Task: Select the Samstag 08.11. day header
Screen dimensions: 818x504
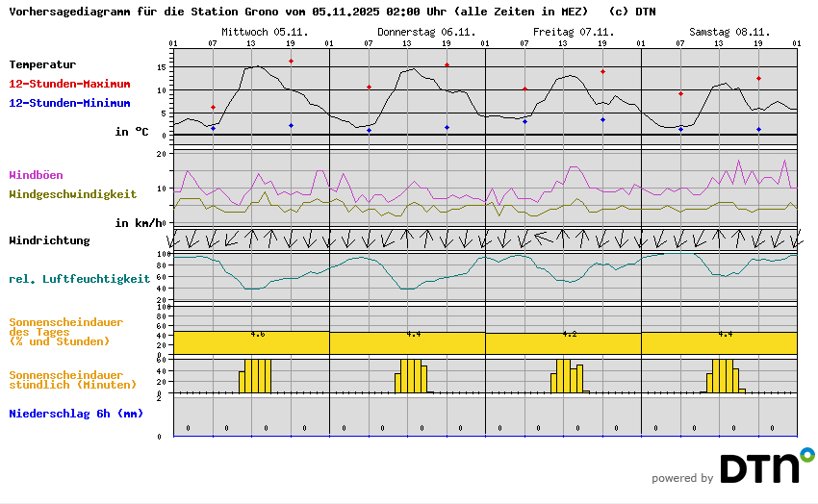Action: coord(728,32)
